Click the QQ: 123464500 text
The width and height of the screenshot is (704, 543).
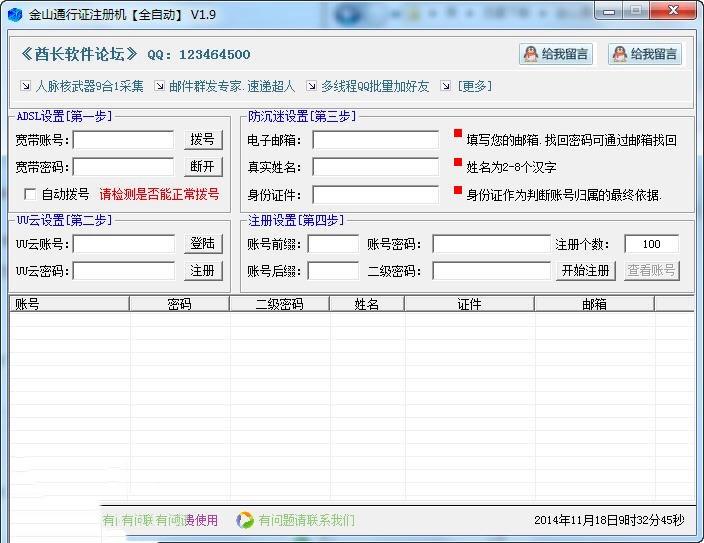tap(199, 55)
